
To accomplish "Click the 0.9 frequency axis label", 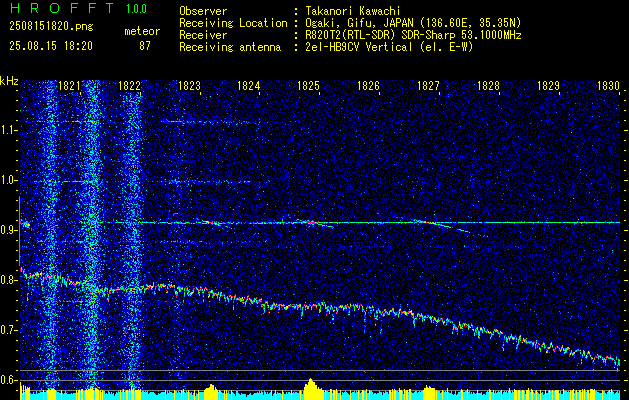I will click(x=8, y=230).
